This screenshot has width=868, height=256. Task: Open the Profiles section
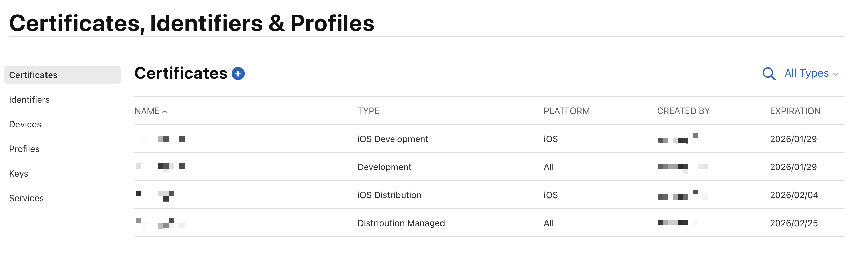[x=24, y=149]
